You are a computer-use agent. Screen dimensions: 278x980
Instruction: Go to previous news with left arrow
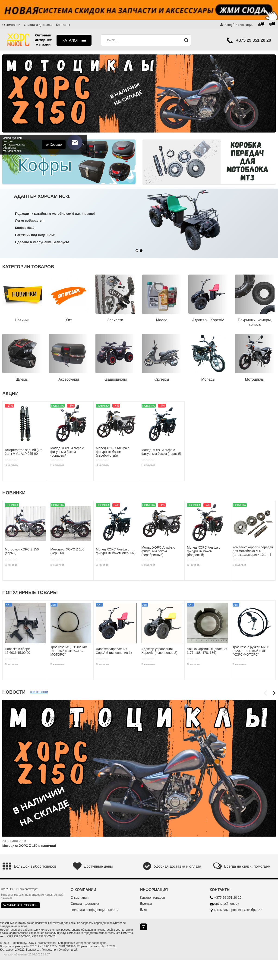265,693
